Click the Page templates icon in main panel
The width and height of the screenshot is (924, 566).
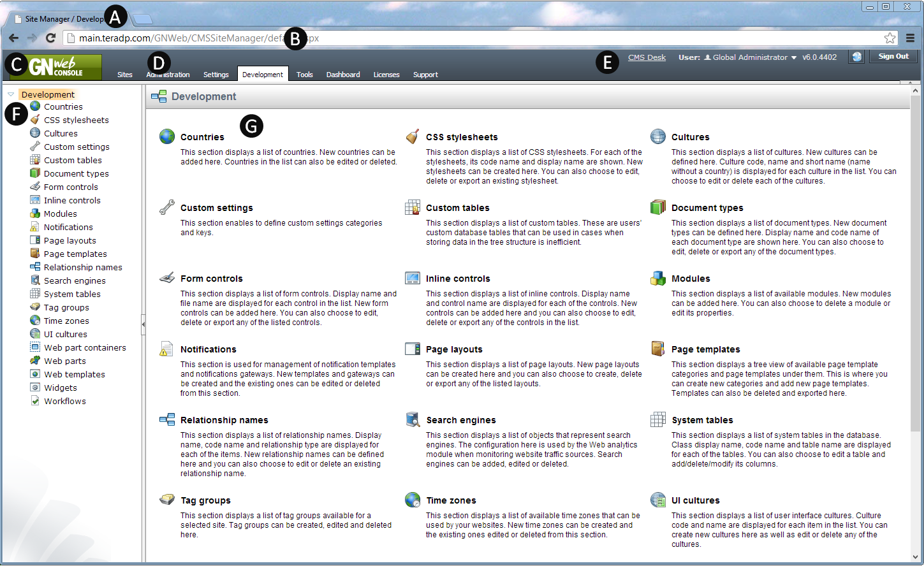[x=658, y=348]
